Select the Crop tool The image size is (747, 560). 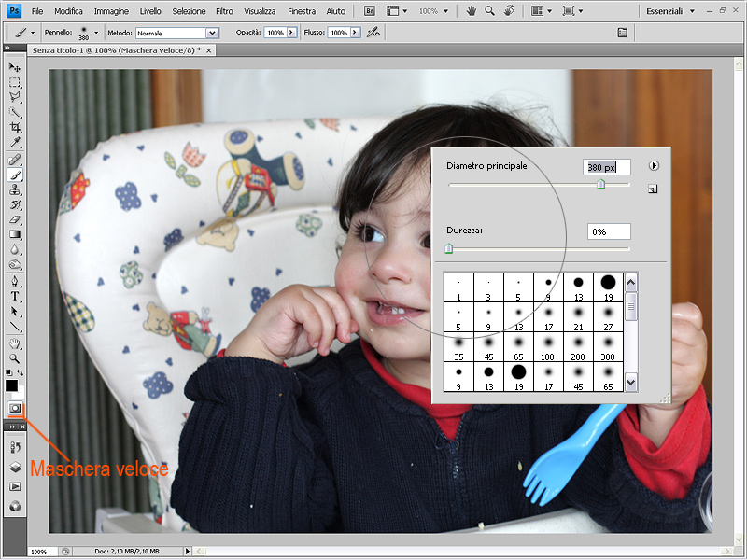click(15, 127)
